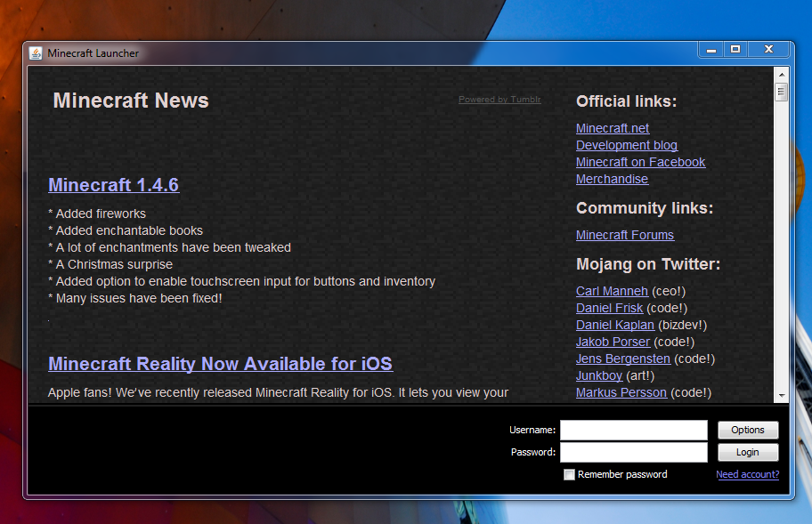Click the '* Added enchantable books' line

tap(126, 230)
